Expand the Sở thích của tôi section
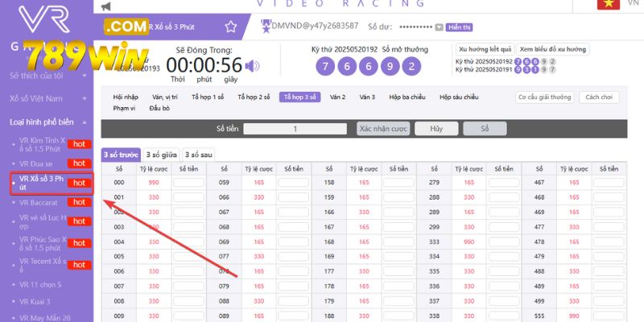The image size is (644, 322). pyautogui.click(x=85, y=76)
